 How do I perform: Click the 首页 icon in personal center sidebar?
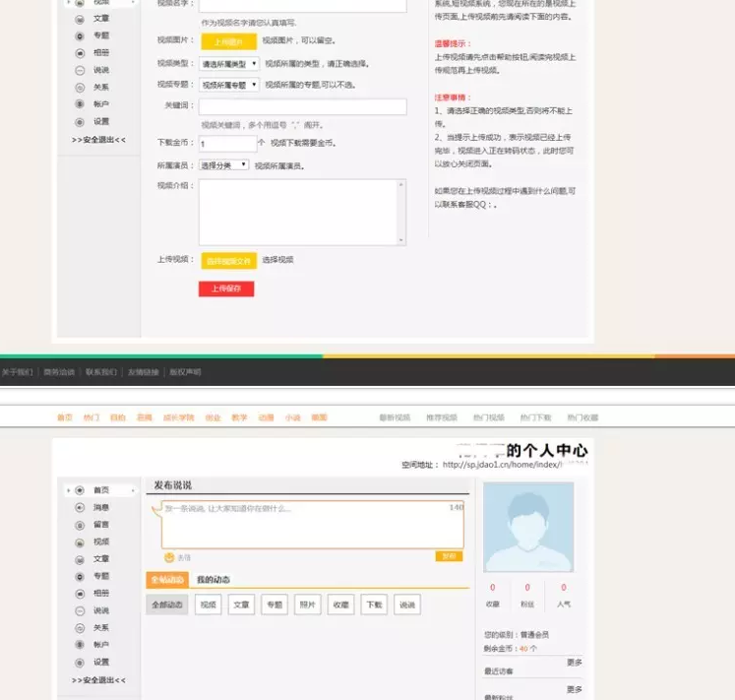pyautogui.click(x=80, y=490)
